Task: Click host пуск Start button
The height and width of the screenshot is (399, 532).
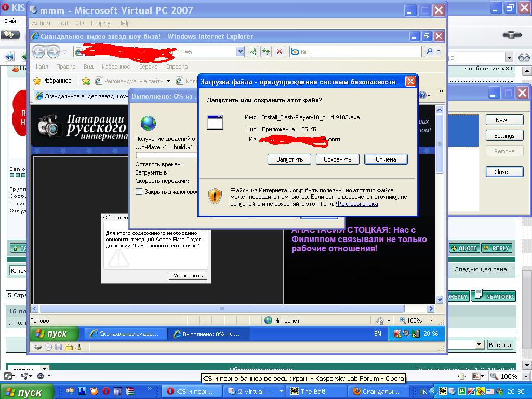Action: (27, 392)
